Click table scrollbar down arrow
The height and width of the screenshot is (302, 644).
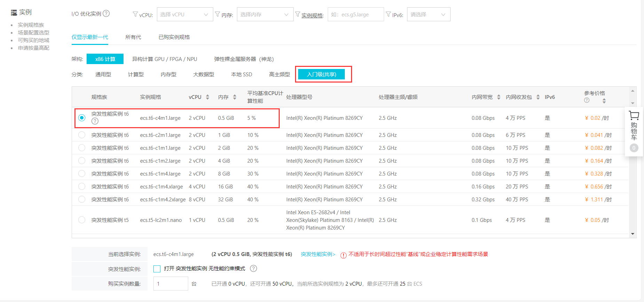[x=633, y=234]
